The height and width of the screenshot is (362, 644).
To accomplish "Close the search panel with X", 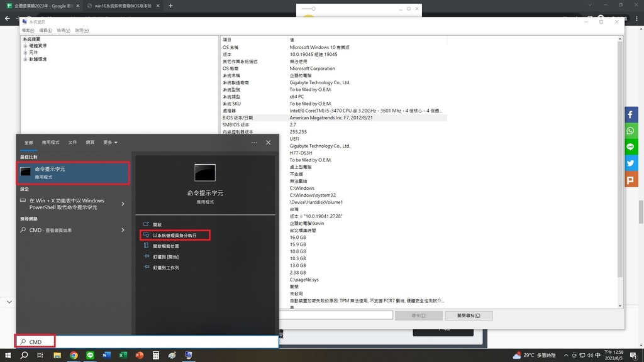I will coord(268,143).
